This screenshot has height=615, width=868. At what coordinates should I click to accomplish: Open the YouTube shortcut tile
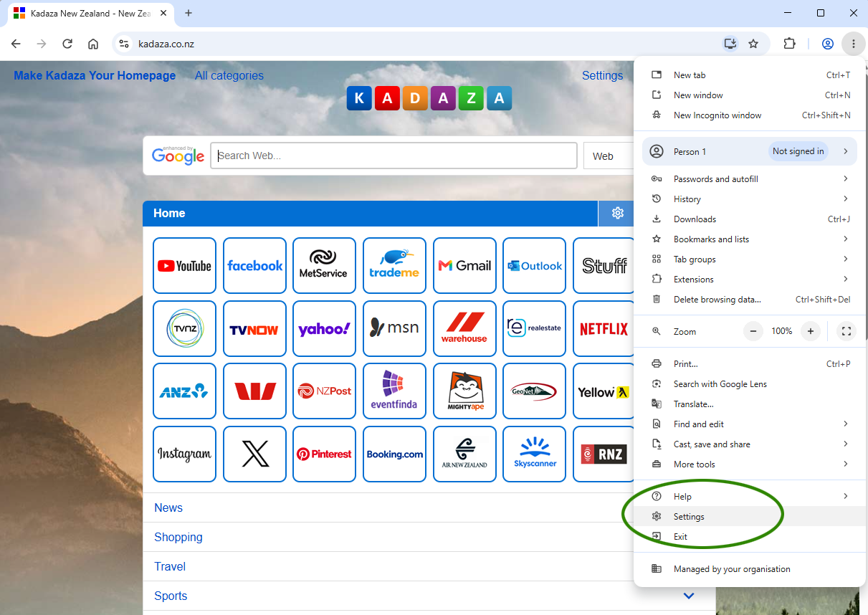184,266
